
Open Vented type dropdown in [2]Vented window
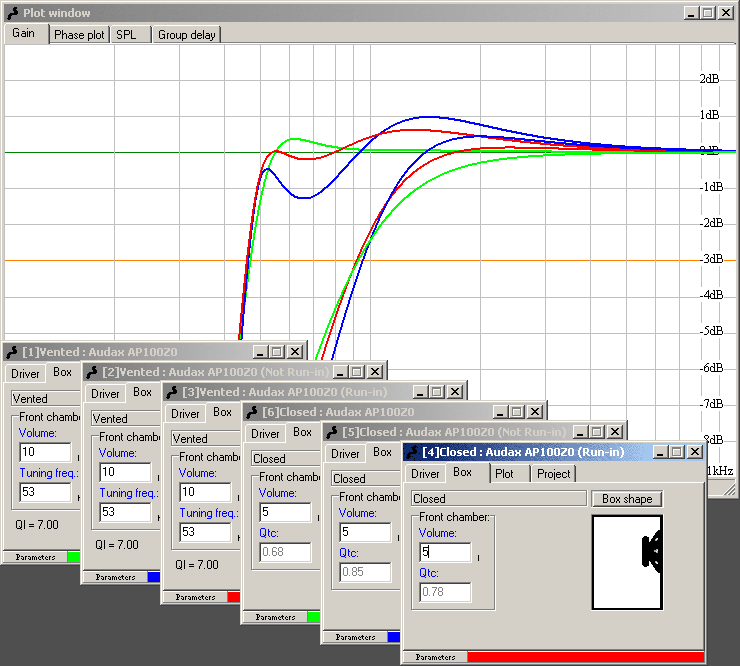[x=126, y=419]
